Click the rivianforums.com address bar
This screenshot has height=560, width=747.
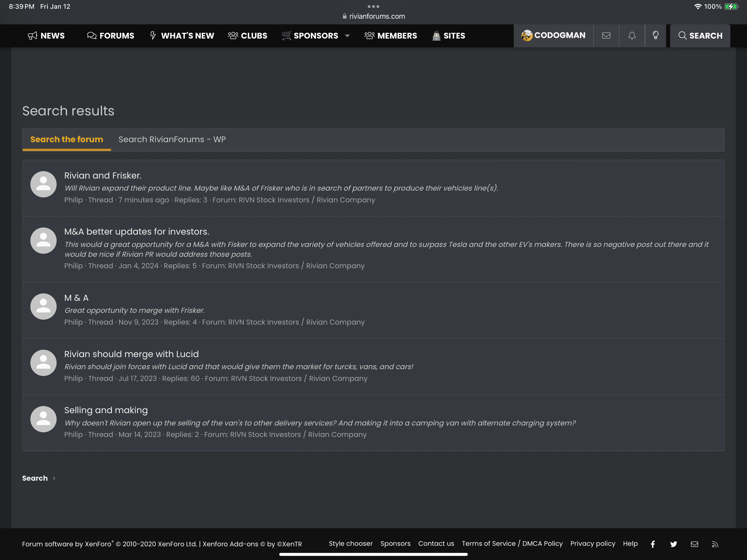point(373,16)
